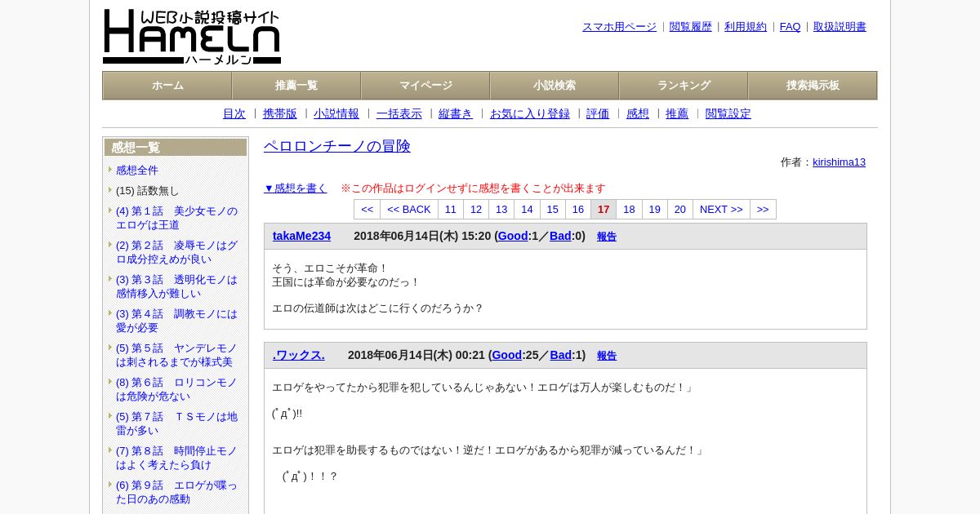Open the 捜索掲示板 navigation tab
Viewport: 980px width, 514px height.
(x=813, y=86)
